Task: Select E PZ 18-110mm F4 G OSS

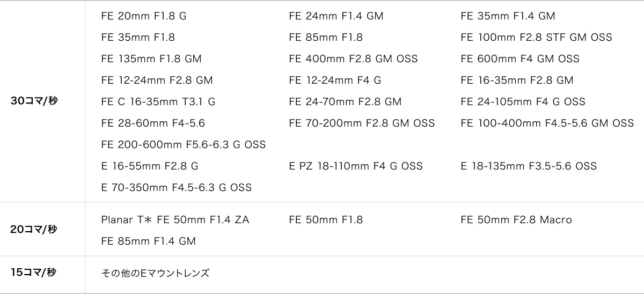Action: point(356,166)
